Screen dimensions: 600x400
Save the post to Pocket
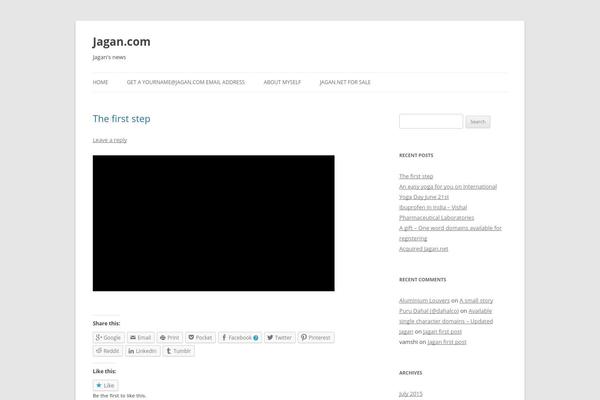point(201,338)
